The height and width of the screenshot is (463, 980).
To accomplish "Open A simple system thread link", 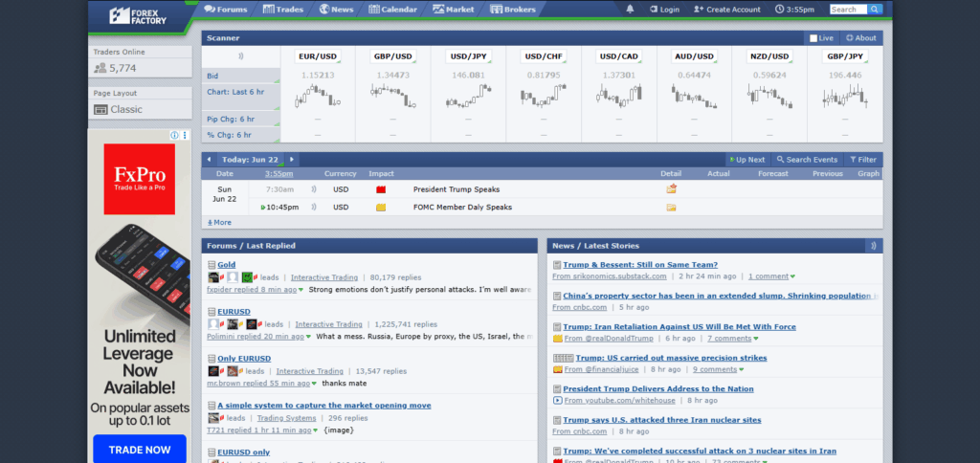I will [x=324, y=406].
